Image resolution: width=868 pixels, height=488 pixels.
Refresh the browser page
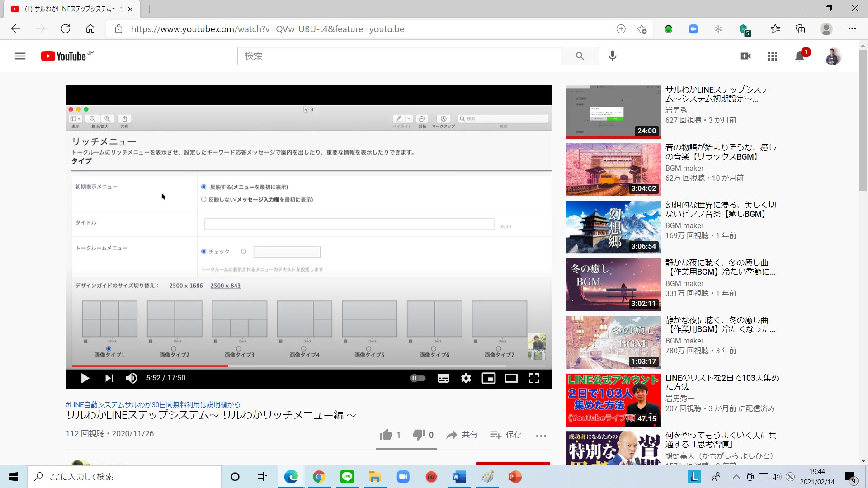click(x=66, y=29)
